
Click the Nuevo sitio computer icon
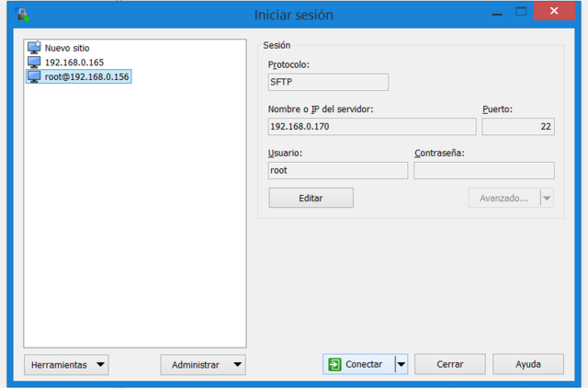pos(34,48)
